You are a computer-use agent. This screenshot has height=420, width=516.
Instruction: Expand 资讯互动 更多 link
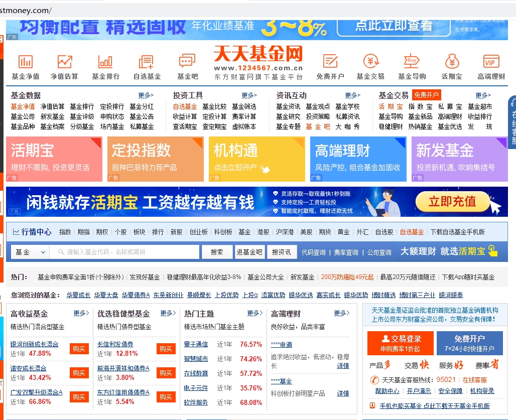click(352, 95)
